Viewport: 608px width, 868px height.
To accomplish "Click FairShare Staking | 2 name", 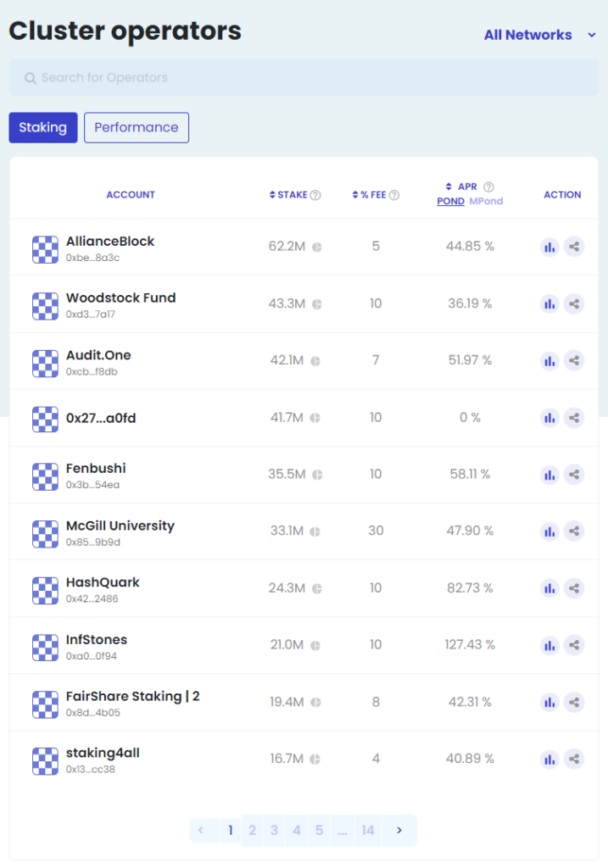I will [x=133, y=697].
